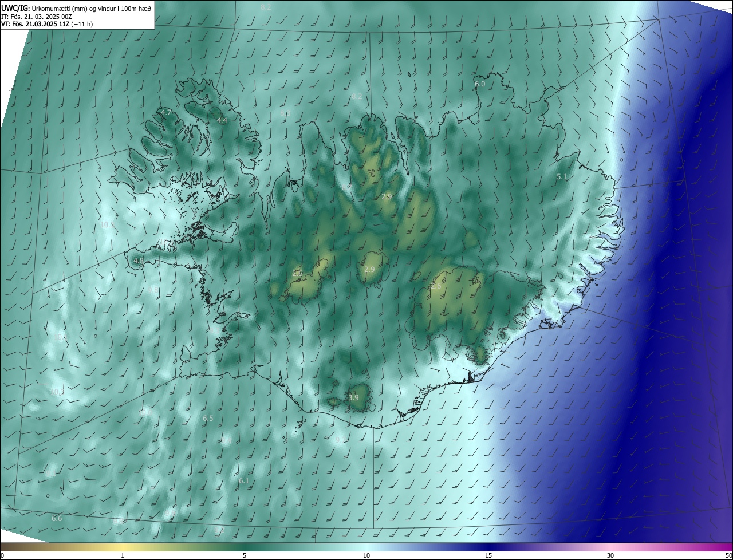Click the title line 'UWC/IG: Úrkomumætti (mm) og vindur'
Viewport: 733px width, 560px height.
[76, 8]
